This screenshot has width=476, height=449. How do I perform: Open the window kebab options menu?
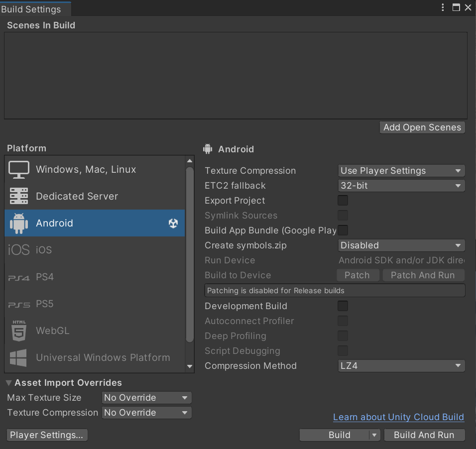443,7
